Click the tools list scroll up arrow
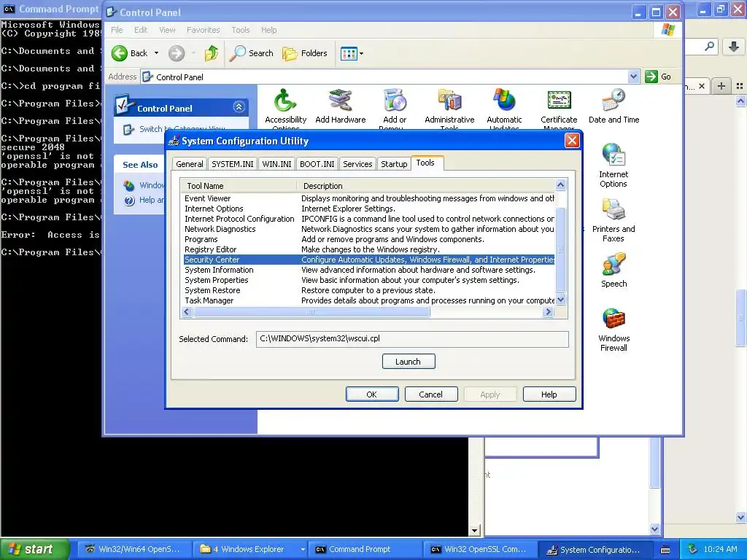The width and height of the screenshot is (747, 560). (x=561, y=184)
